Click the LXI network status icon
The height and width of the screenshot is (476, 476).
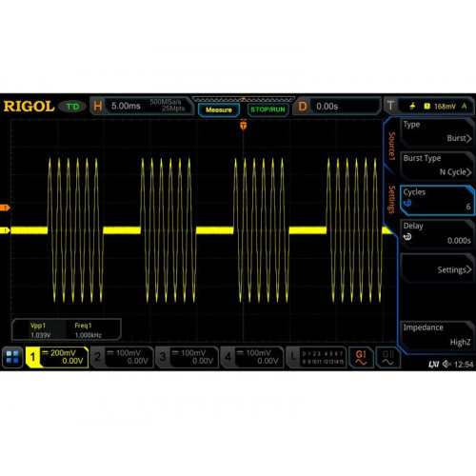(x=433, y=365)
